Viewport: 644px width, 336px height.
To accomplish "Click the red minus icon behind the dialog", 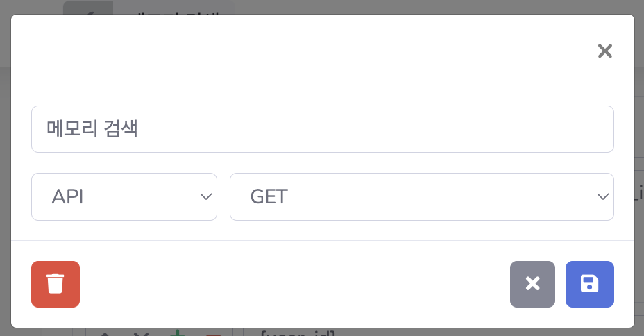I will 214,334.
